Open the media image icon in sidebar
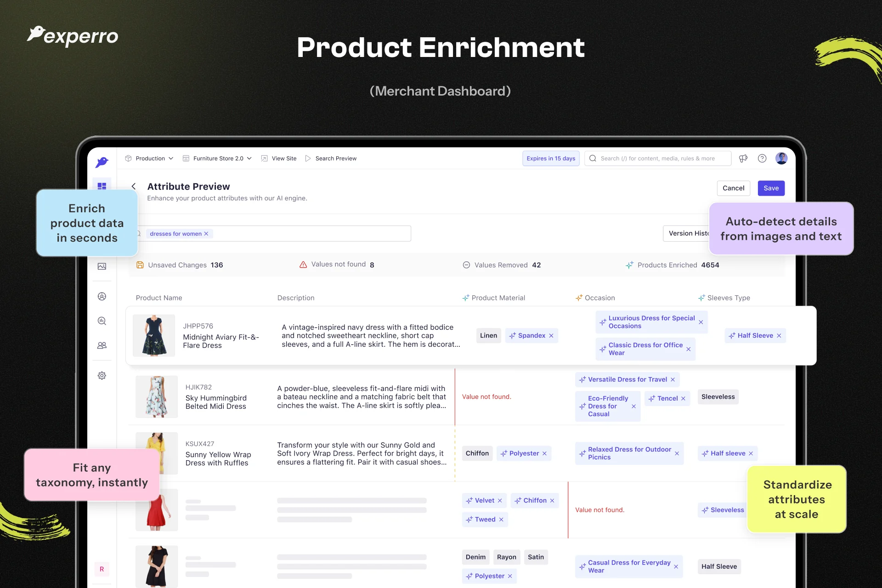 pyautogui.click(x=102, y=266)
